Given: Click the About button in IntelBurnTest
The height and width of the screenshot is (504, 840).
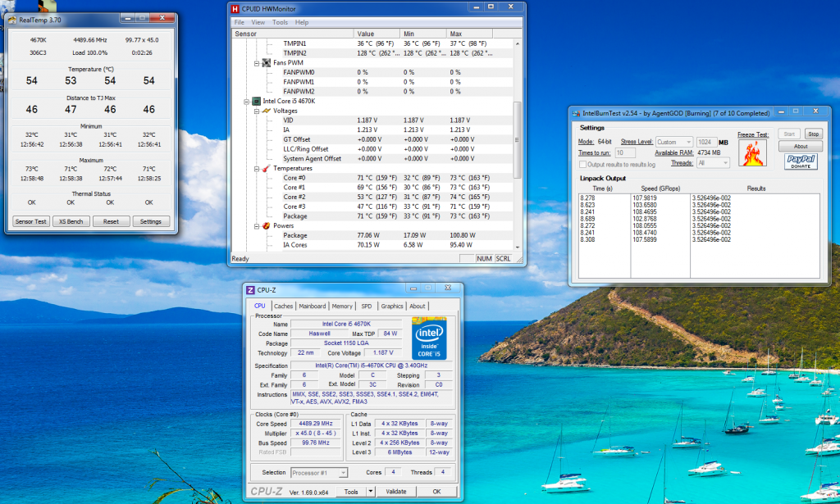Looking at the screenshot, I should tap(801, 146).
